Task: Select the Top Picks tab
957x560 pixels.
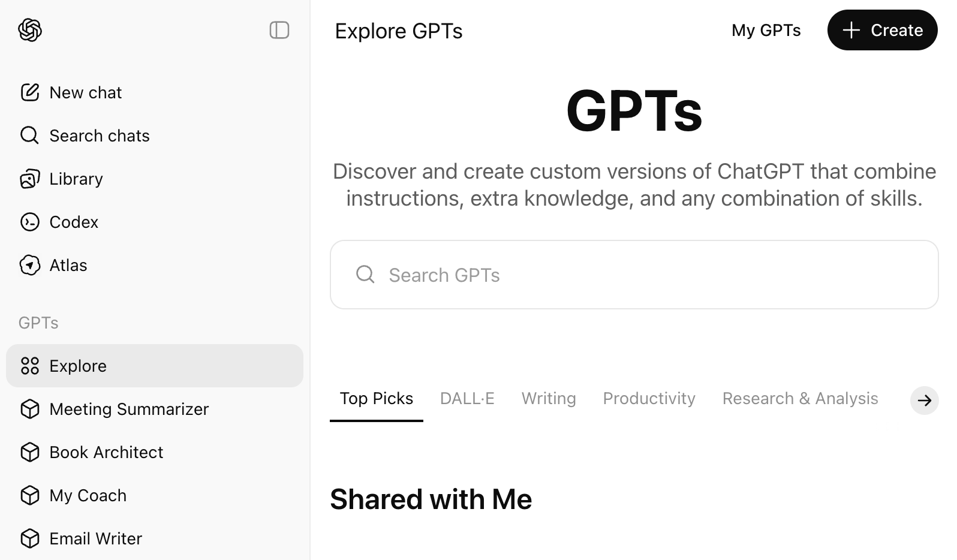Action: coord(376,399)
